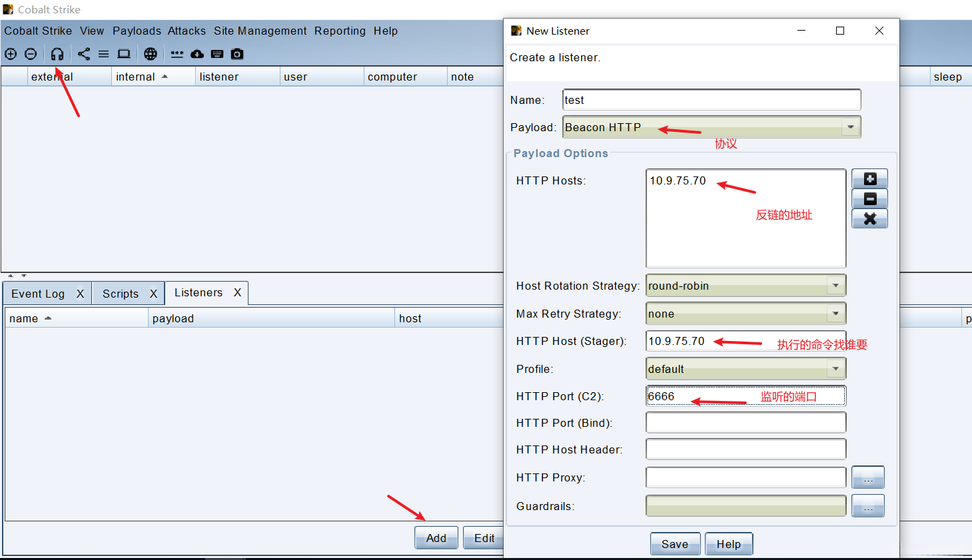Sort sessions by note column header
This screenshot has height=560, width=972.
(x=475, y=77)
